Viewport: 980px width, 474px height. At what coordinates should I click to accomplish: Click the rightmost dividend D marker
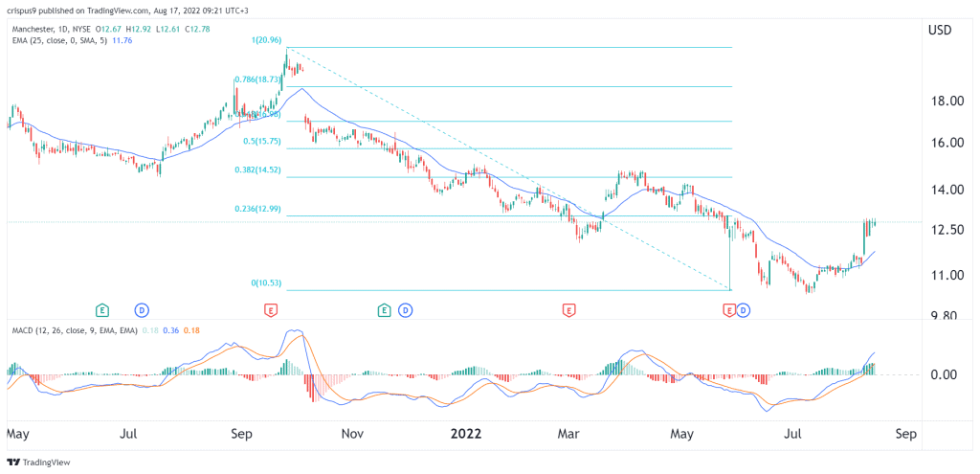744,310
